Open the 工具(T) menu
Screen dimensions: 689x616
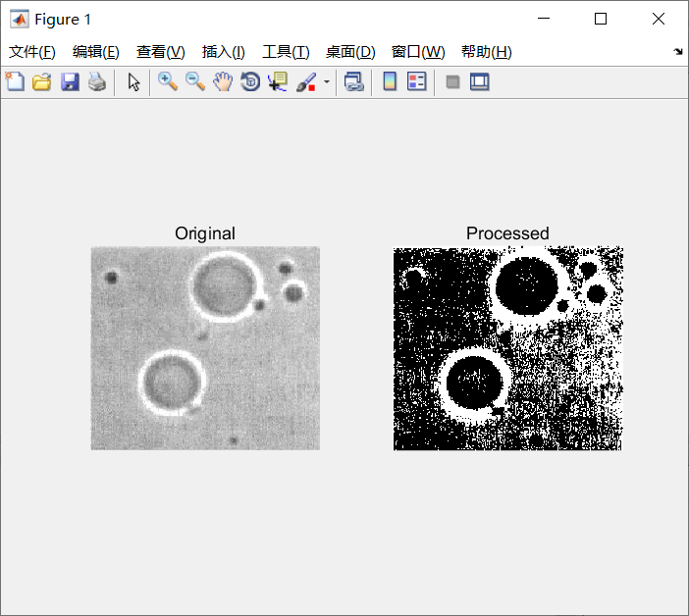[x=286, y=52]
